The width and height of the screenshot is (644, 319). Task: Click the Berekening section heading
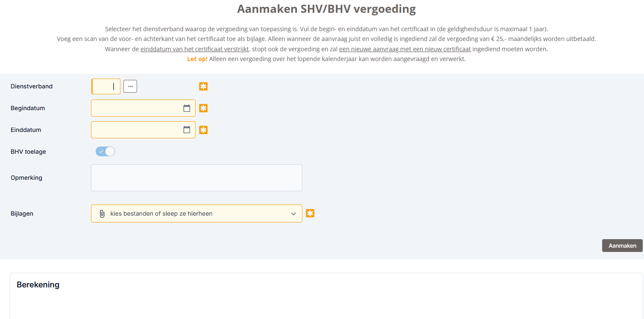pyautogui.click(x=38, y=285)
